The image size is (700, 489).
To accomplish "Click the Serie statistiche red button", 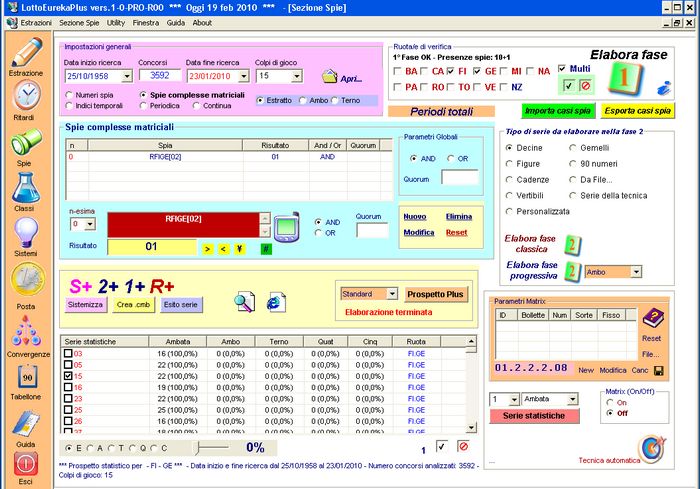I will (534, 416).
